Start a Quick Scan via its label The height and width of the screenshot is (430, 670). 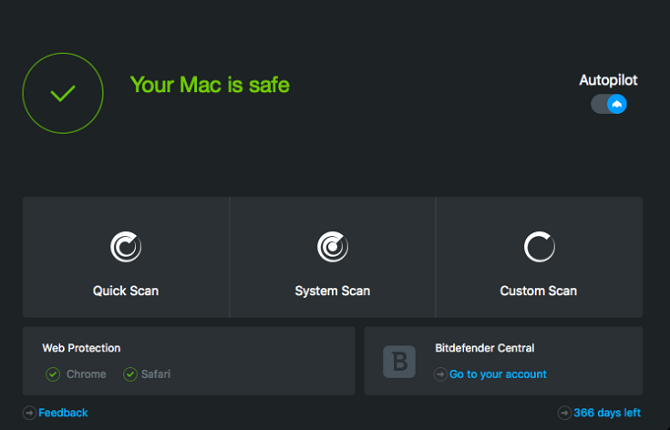click(x=126, y=291)
